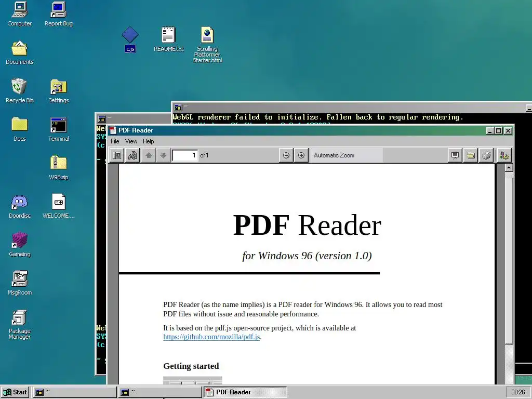
Task: Select the Doordisc desktop icon
Action: (19, 206)
